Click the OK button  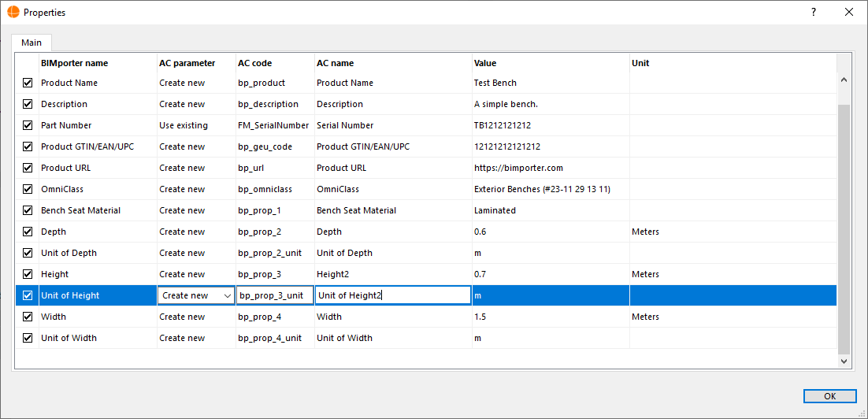pyautogui.click(x=829, y=396)
